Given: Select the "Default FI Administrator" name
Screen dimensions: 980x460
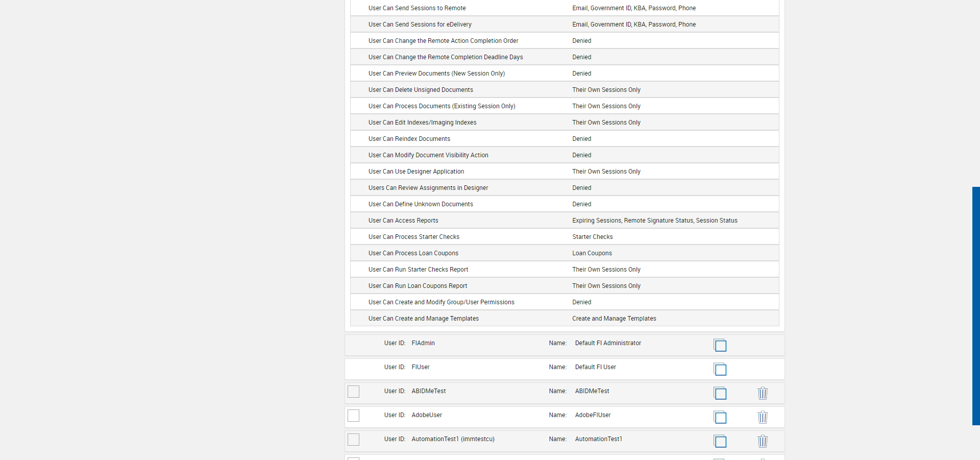Looking at the screenshot, I should click(608, 343).
